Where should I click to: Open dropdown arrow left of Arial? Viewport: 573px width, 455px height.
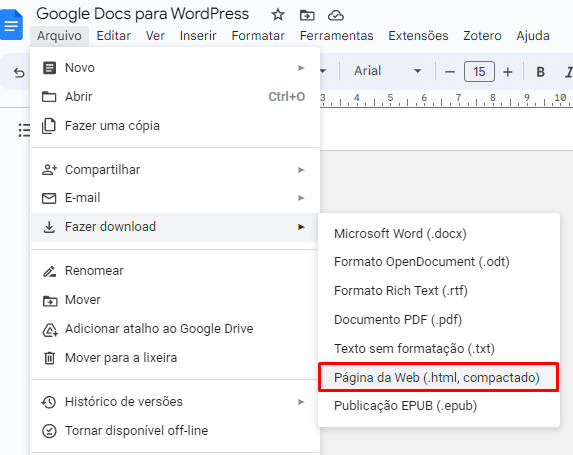tap(323, 71)
